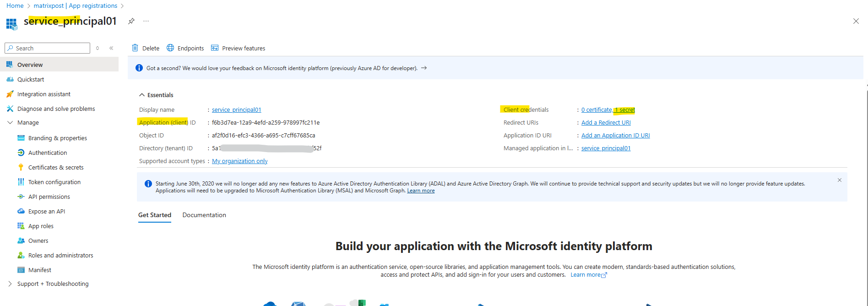The image size is (868, 306).
Task: Go to matrixpost App registrations breadcrumb
Action: tap(76, 5)
